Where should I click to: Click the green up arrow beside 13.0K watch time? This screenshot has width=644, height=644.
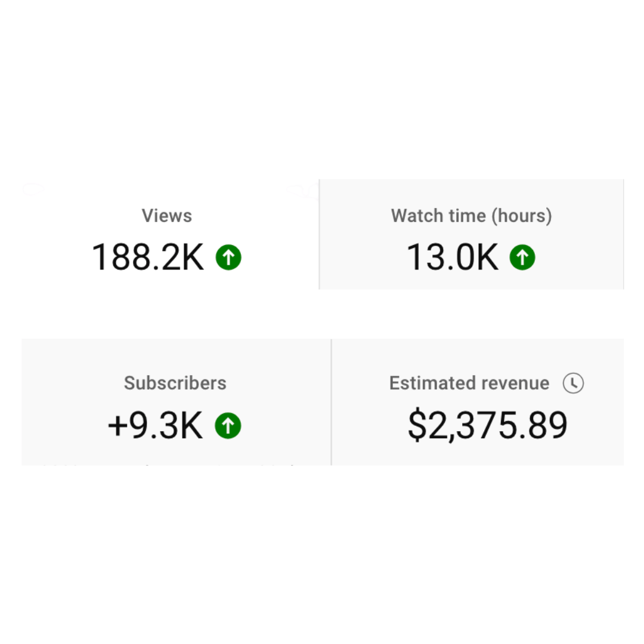click(x=522, y=258)
